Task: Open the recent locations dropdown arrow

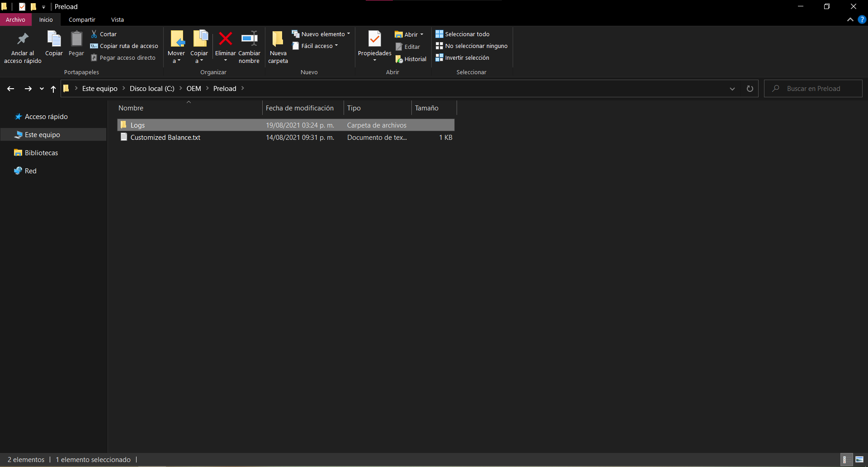Action: pos(42,89)
